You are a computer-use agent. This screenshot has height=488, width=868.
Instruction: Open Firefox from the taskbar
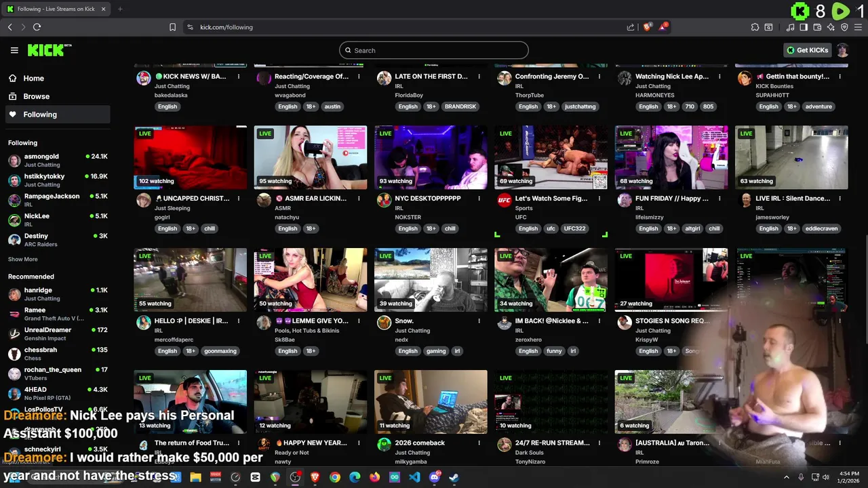[375, 477]
